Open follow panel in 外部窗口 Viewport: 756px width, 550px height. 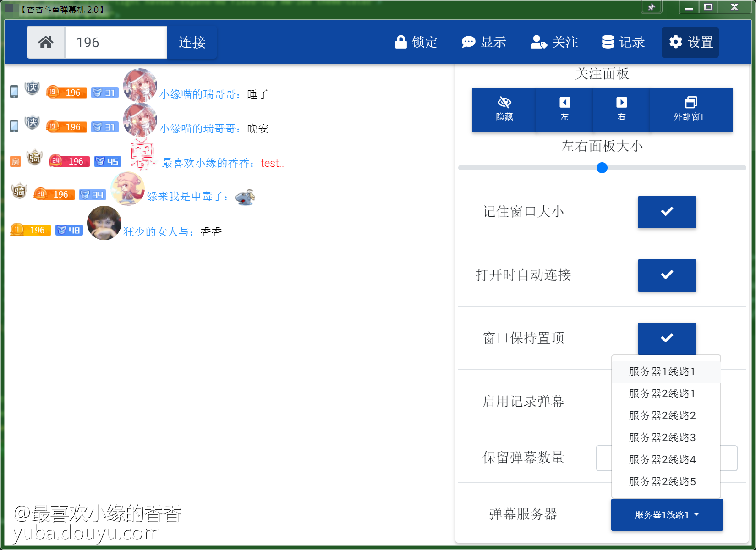click(690, 110)
